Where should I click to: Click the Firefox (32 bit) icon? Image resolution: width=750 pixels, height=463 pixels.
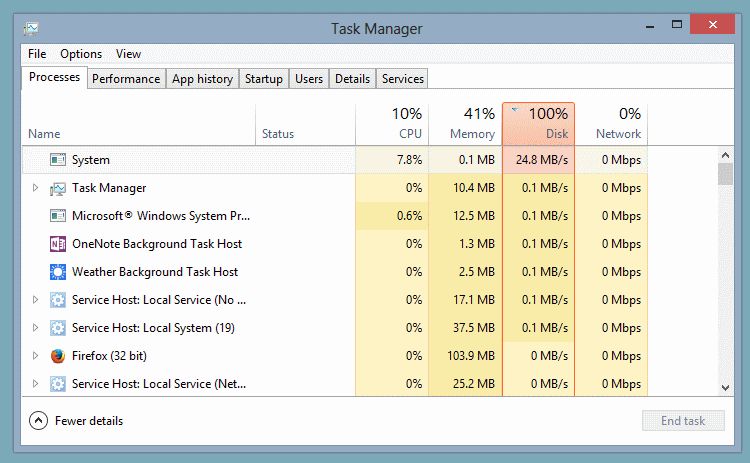point(58,356)
